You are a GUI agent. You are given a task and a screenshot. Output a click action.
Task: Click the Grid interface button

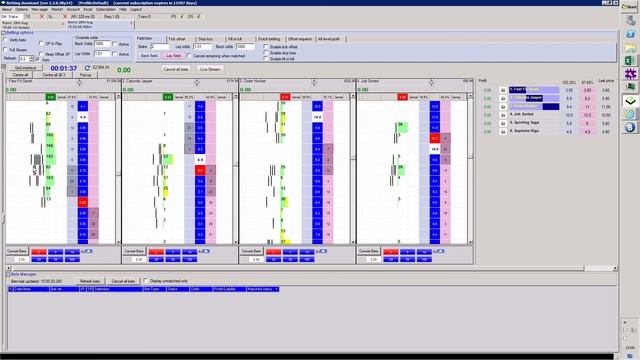point(26,68)
